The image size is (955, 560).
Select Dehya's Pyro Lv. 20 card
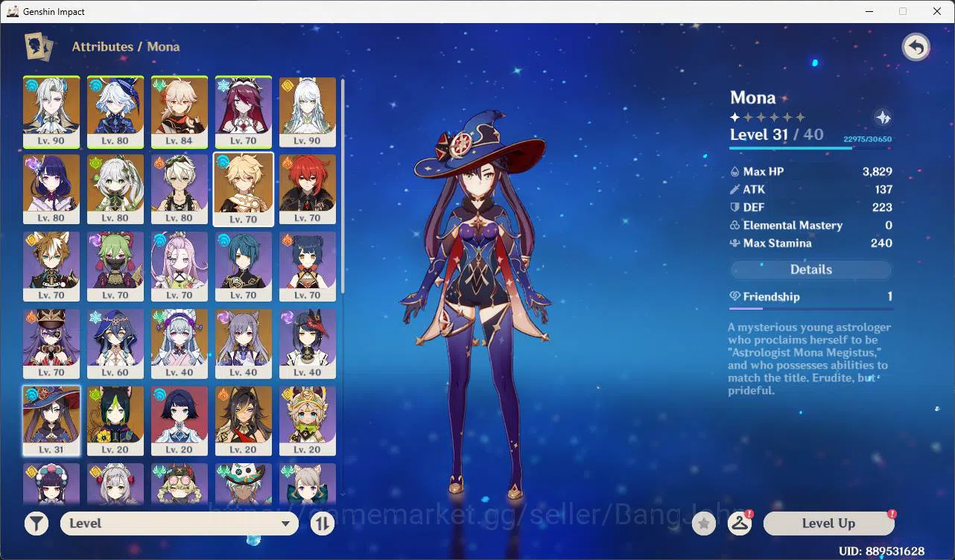coord(244,421)
